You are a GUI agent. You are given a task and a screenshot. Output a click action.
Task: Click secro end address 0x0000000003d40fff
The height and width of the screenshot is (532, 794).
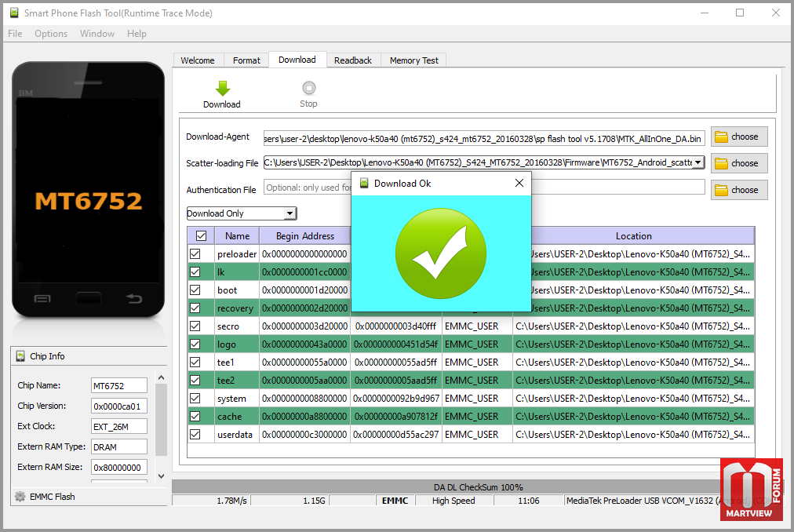[395, 326]
